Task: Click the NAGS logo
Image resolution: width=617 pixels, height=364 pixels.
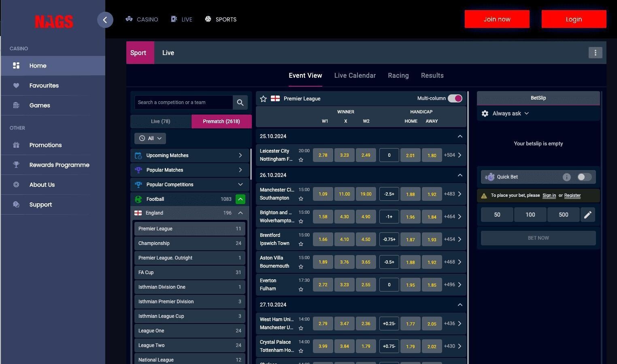Action: pyautogui.click(x=54, y=21)
